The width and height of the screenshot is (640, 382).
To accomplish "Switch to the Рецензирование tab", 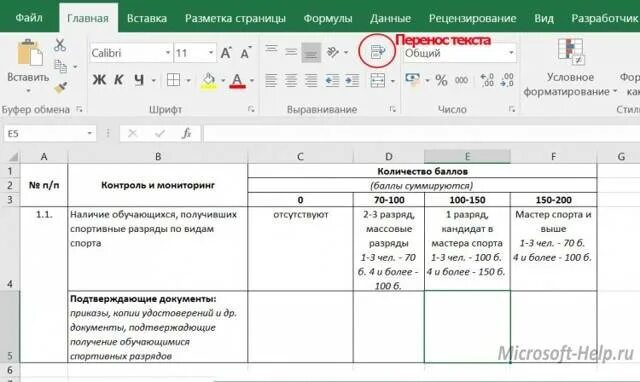I will (472, 18).
